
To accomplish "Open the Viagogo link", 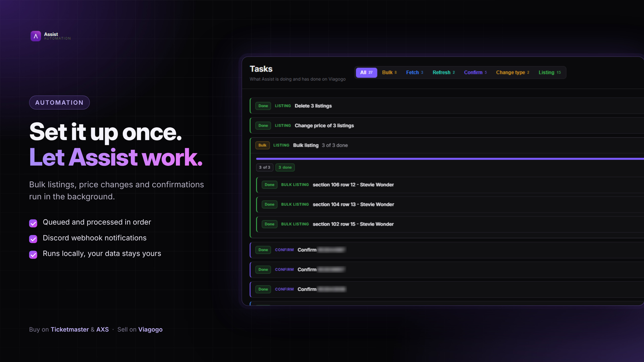I will (150, 330).
